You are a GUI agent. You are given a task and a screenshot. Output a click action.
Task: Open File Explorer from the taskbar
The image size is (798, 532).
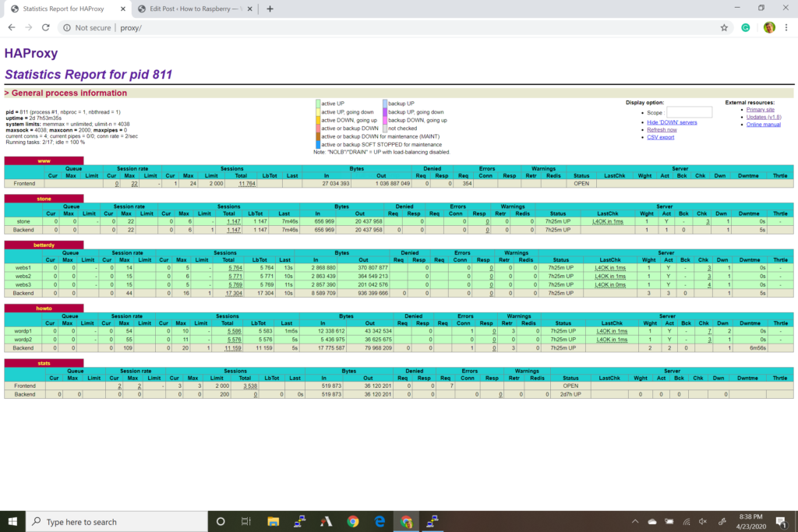pos(274,521)
